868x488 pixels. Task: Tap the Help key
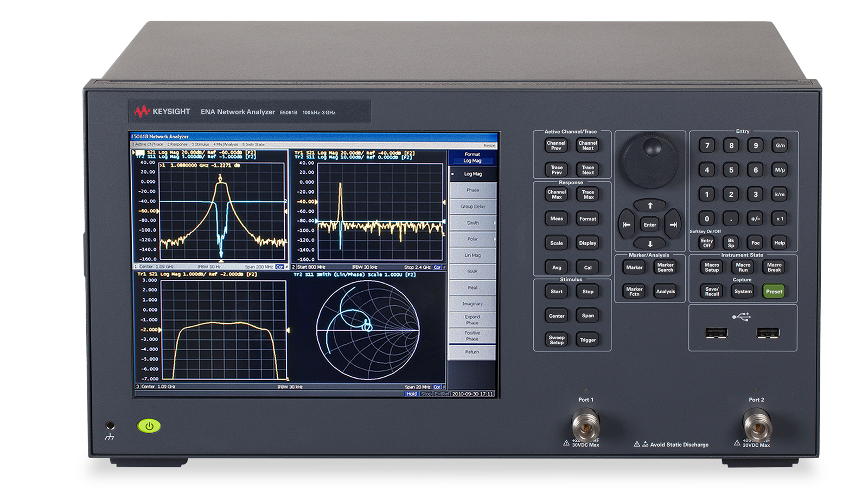pos(780,243)
